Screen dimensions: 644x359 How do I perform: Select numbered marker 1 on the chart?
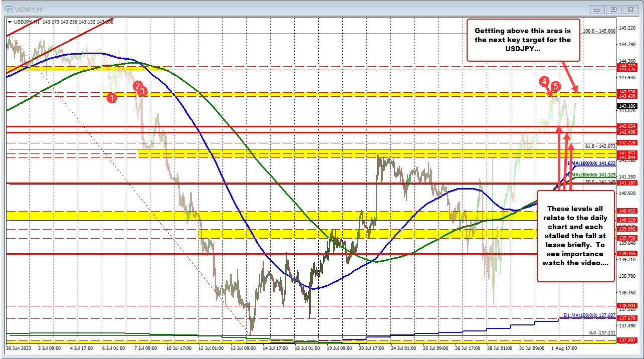[x=111, y=97]
